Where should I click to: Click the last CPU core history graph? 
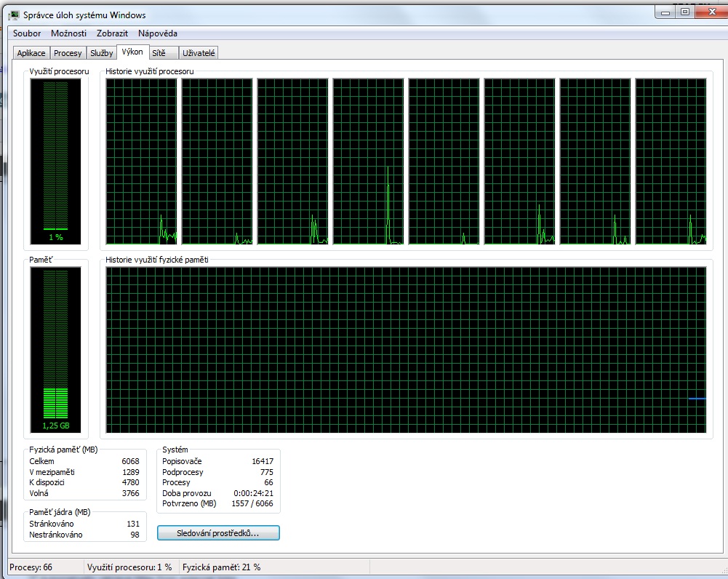[x=671, y=161]
